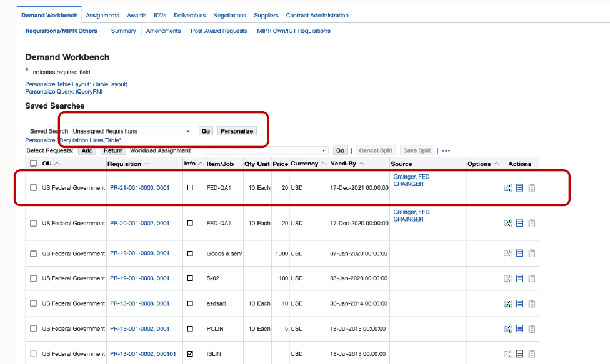Click clipboard icon for PR-20-001-0002 row
This screenshot has height=364, width=610.
tap(532, 224)
